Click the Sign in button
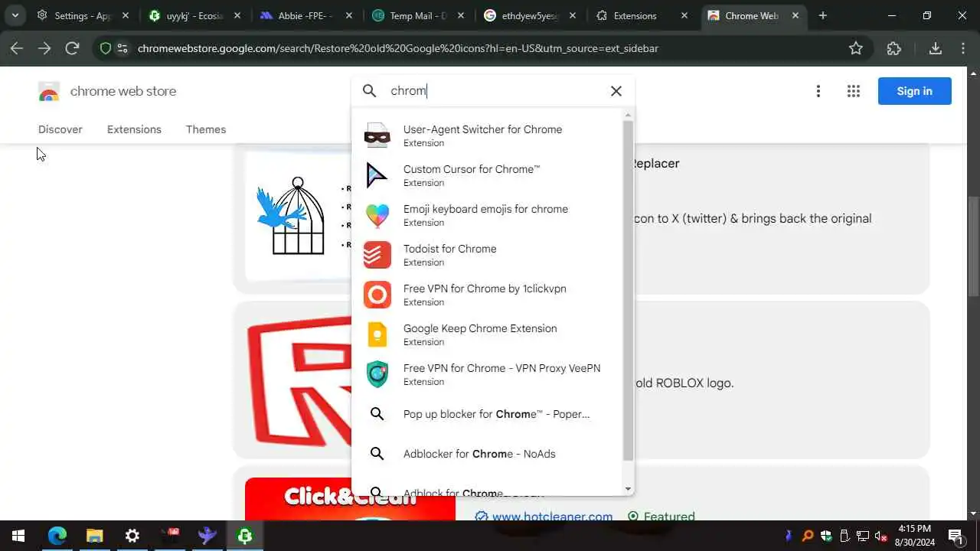Viewport: 980px width, 551px height. [914, 91]
